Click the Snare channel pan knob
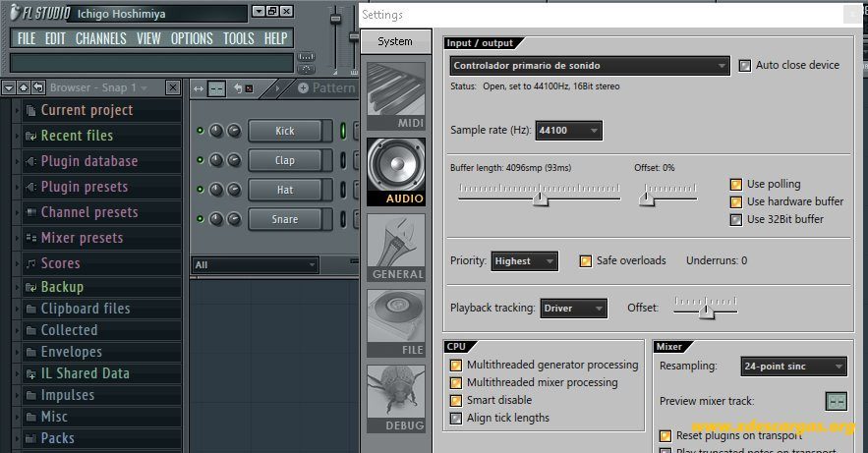868x453 pixels. (216, 218)
